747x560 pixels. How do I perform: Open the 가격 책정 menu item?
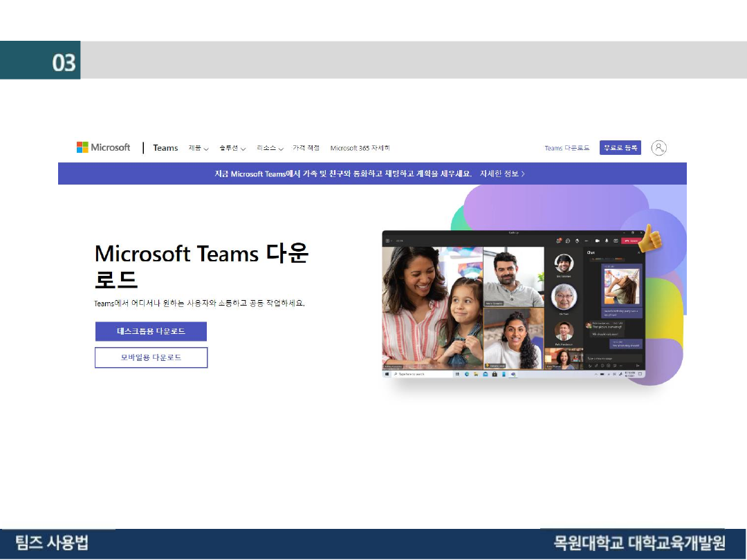(x=306, y=148)
